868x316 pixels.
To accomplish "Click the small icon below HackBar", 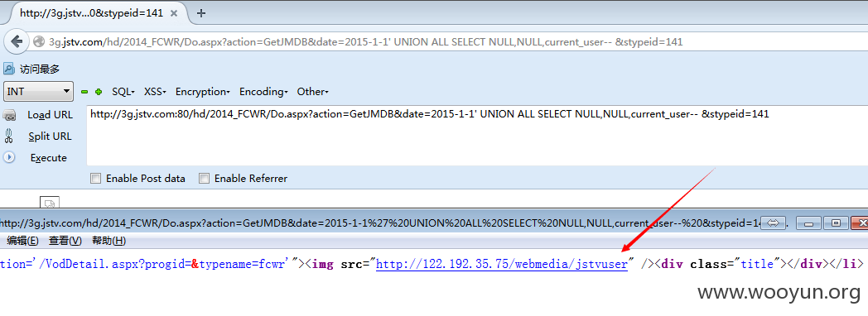I will [49, 202].
